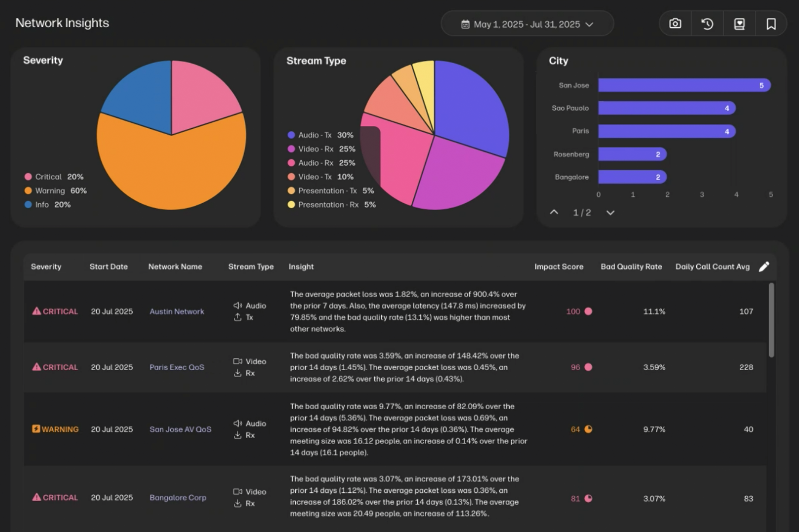The height and width of the screenshot is (532, 799).
Task: Capture a screenshot using the camera icon
Action: [674, 23]
